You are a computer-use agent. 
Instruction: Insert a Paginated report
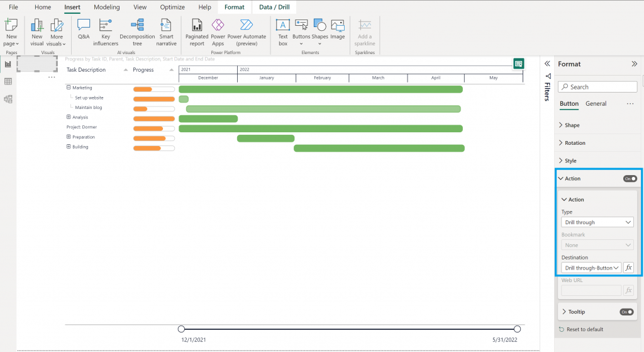click(x=197, y=32)
